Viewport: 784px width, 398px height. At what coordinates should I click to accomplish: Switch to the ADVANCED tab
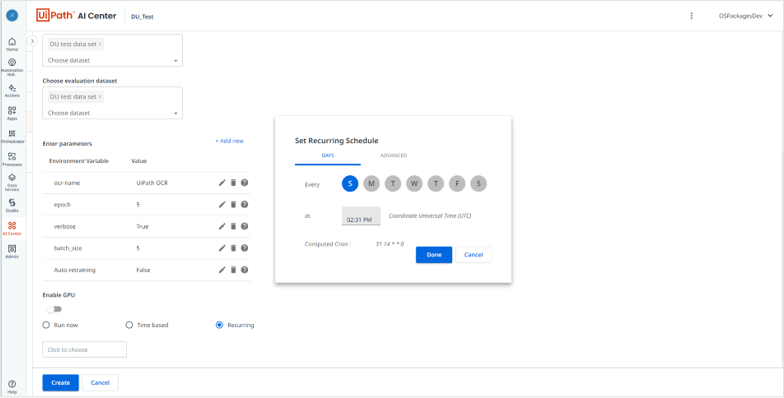coord(394,156)
